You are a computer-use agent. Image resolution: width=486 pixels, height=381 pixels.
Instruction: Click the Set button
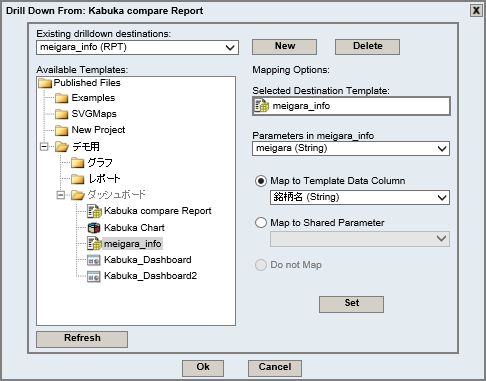351,304
